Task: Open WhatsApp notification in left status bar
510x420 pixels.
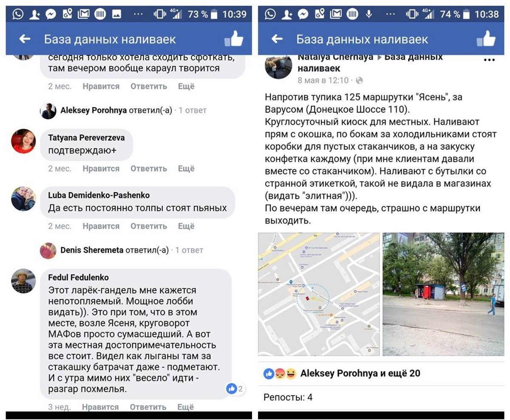Action: point(18,14)
